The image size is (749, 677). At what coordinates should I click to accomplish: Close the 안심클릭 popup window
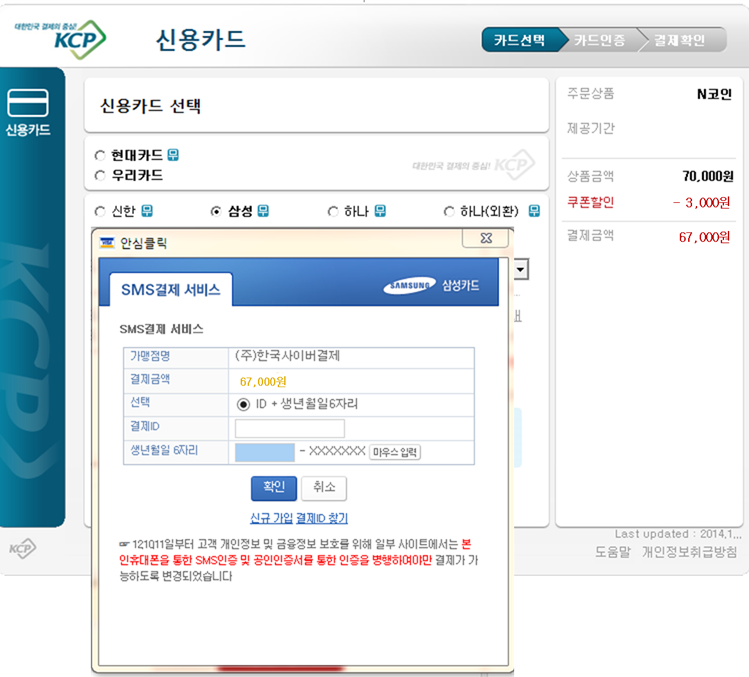pyautogui.click(x=486, y=238)
